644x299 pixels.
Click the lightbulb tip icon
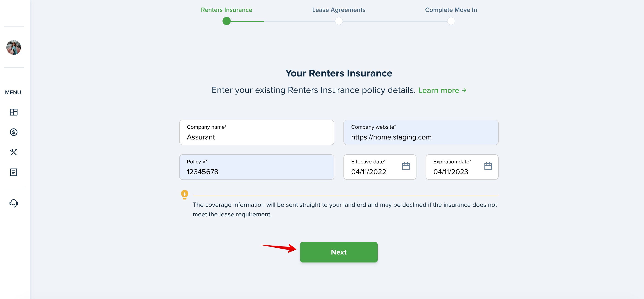click(x=184, y=194)
